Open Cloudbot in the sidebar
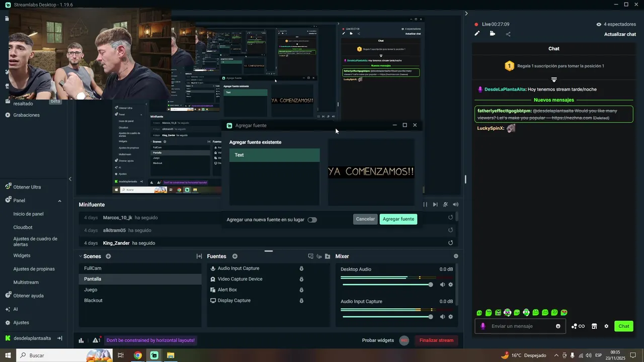Image resolution: width=644 pixels, height=362 pixels. tap(23, 227)
